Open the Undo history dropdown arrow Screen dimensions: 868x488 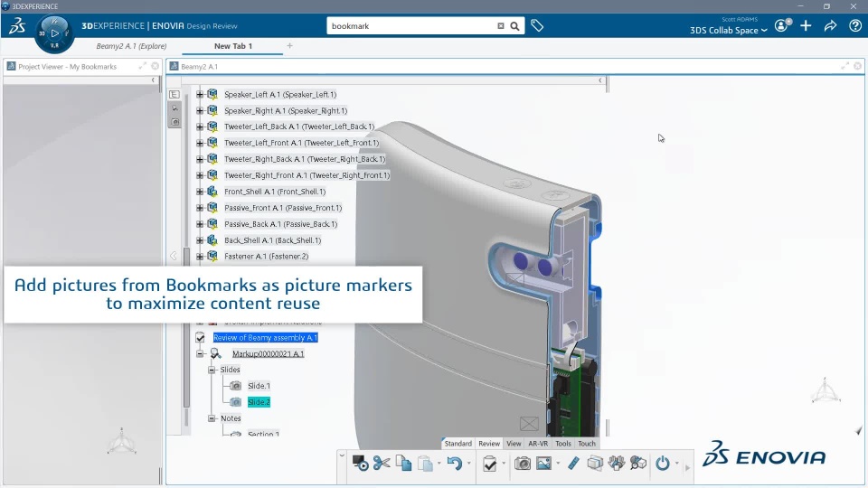tap(469, 463)
